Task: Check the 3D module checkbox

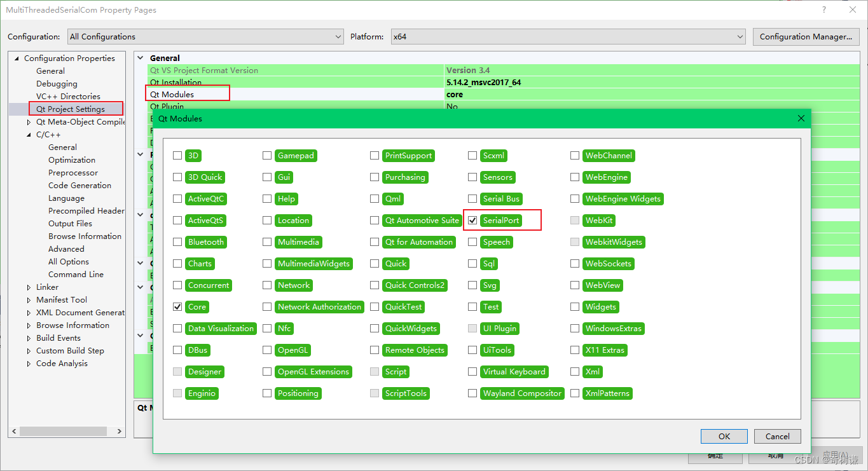Action: (177, 156)
